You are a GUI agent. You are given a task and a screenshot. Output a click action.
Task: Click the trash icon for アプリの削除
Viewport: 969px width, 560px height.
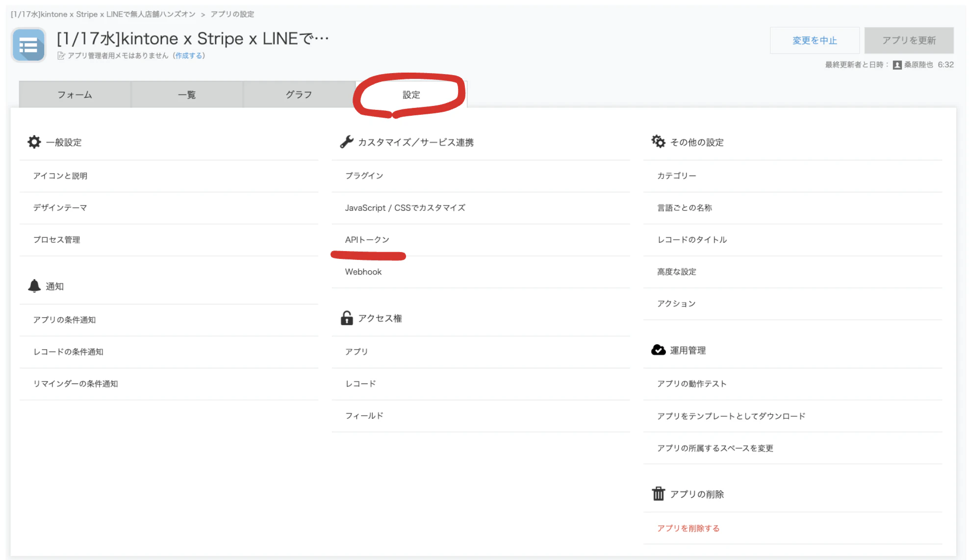tap(658, 494)
